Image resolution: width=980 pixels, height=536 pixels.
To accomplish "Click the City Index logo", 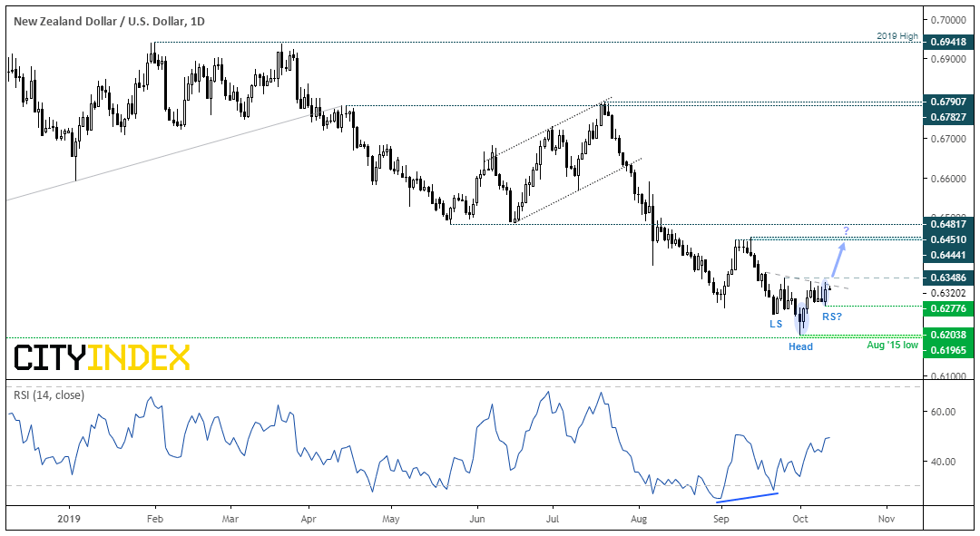I will click(102, 358).
